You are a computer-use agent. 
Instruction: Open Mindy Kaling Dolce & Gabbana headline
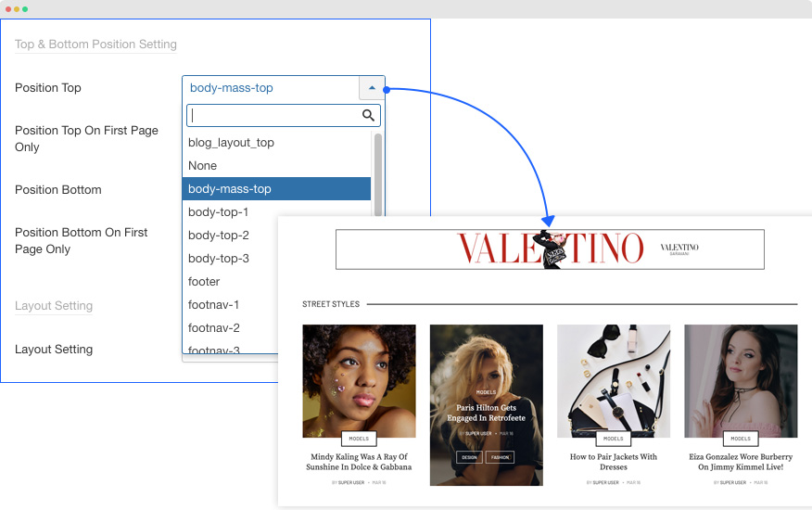coord(359,462)
